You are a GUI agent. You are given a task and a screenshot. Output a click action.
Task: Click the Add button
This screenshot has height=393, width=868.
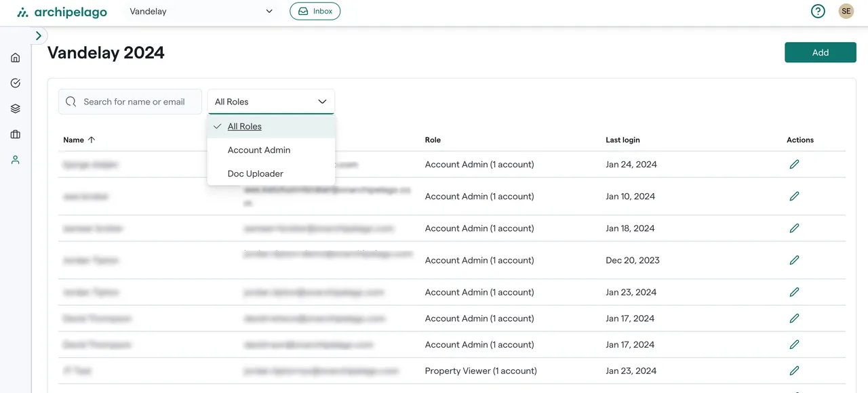pos(820,52)
